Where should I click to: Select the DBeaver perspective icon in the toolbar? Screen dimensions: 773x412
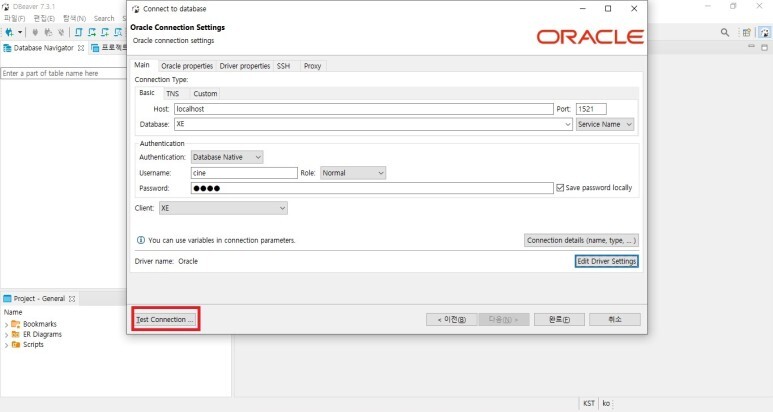[x=765, y=33]
